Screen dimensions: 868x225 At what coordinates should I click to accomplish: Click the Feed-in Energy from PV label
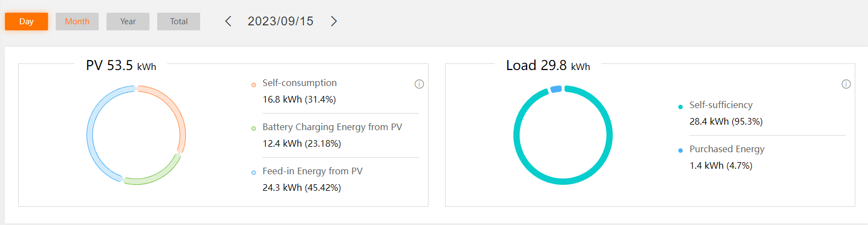coord(312,171)
